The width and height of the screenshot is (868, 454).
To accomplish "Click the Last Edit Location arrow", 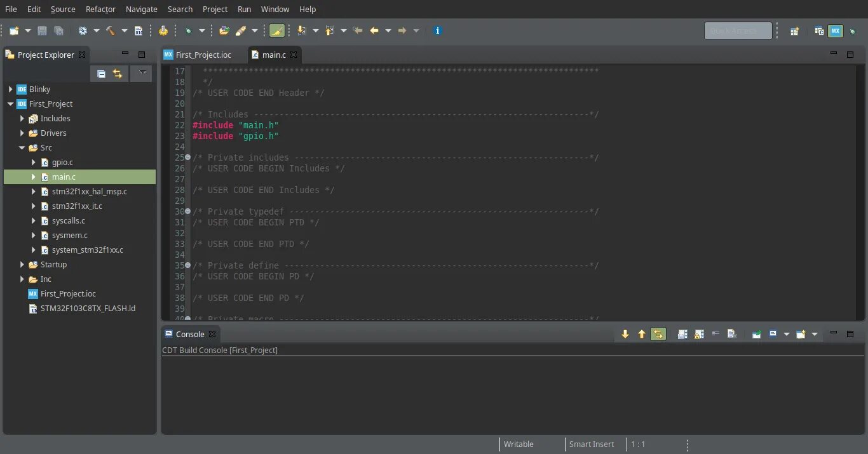I will (x=358, y=30).
